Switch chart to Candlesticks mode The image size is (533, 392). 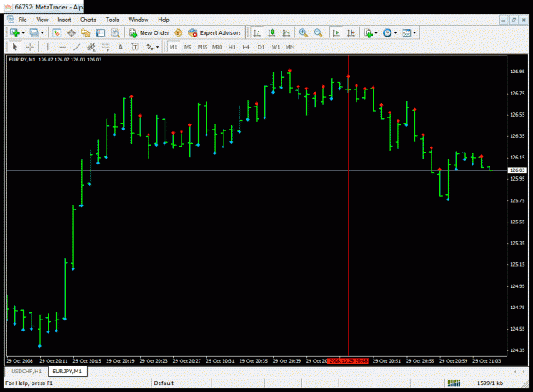271,33
